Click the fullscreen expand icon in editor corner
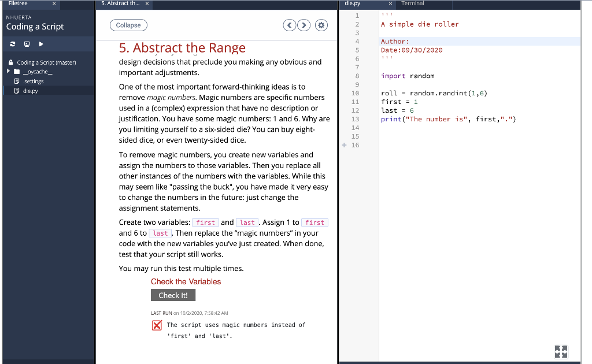The image size is (592, 364). tap(560, 351)
